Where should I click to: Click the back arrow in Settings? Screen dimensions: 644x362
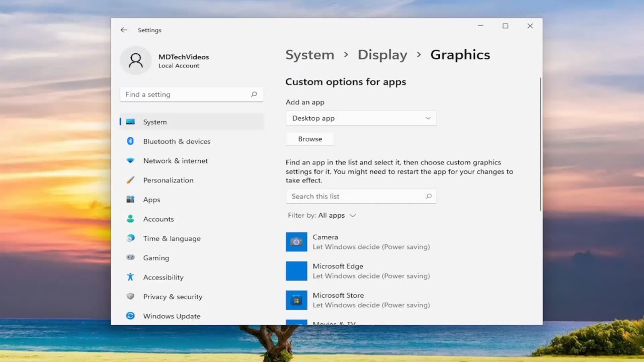point(124,30)
